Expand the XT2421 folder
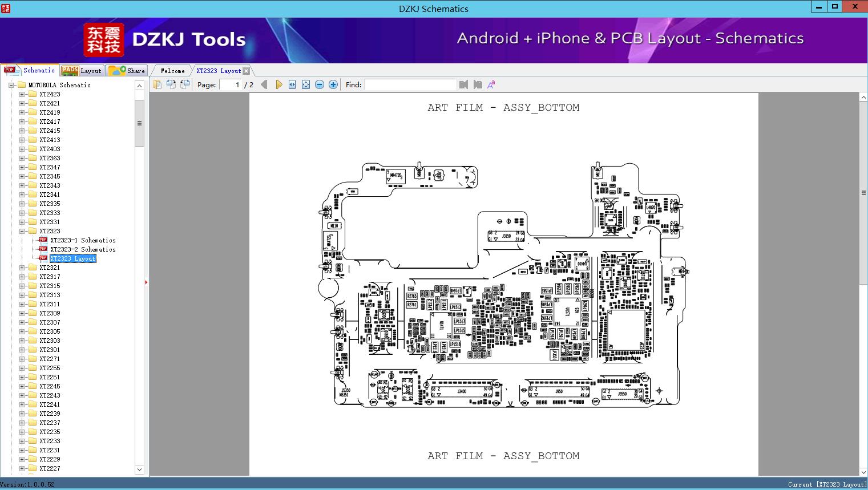This screenshot has height=490, width=868. pyautogui.click(x=22, y=103)
